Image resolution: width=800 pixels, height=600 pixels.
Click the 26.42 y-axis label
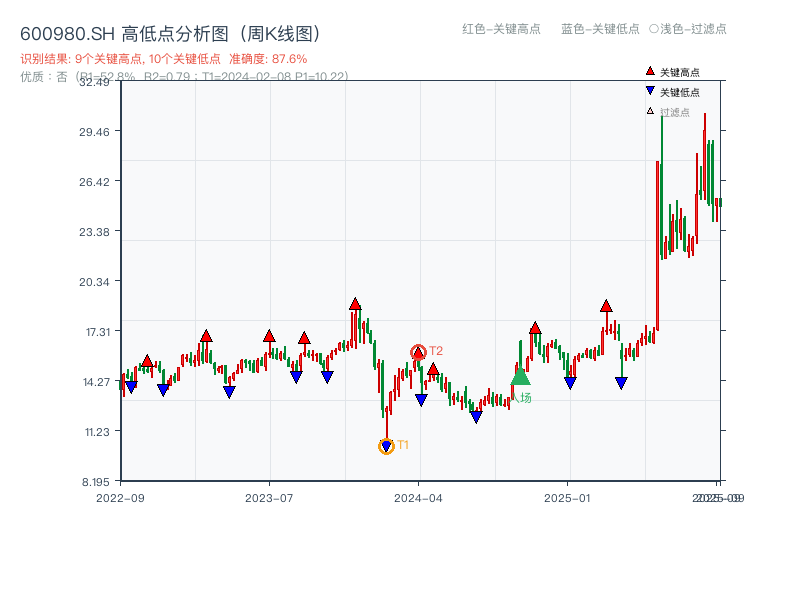(x=94, y=182)
